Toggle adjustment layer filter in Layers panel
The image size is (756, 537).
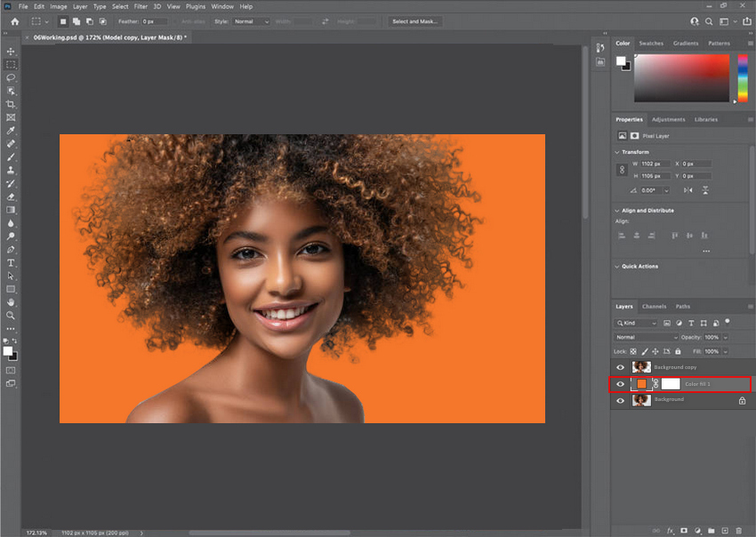tap(679, 323)
